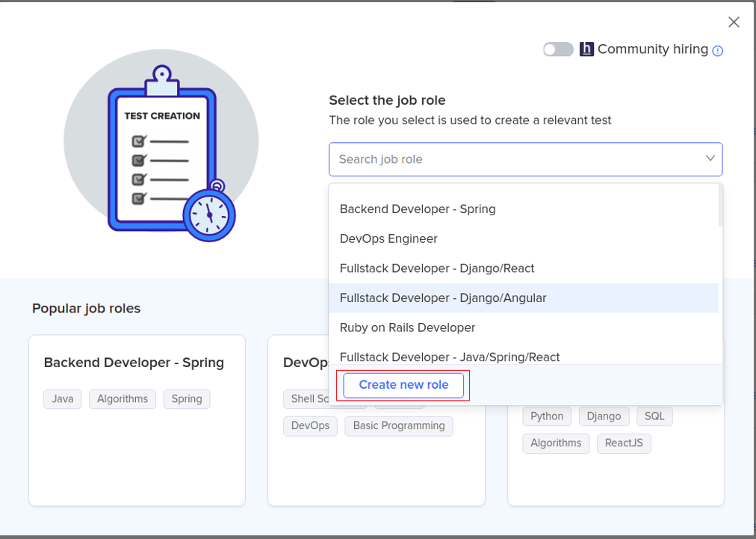Toggle the Community hiring switch
756x539 pixels.
pos(558,49)
